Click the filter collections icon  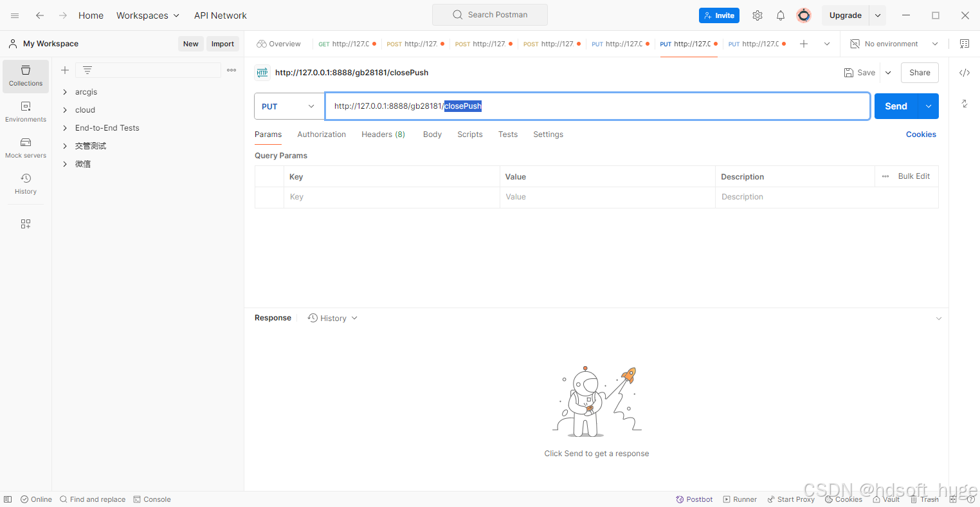pos(87,70)
